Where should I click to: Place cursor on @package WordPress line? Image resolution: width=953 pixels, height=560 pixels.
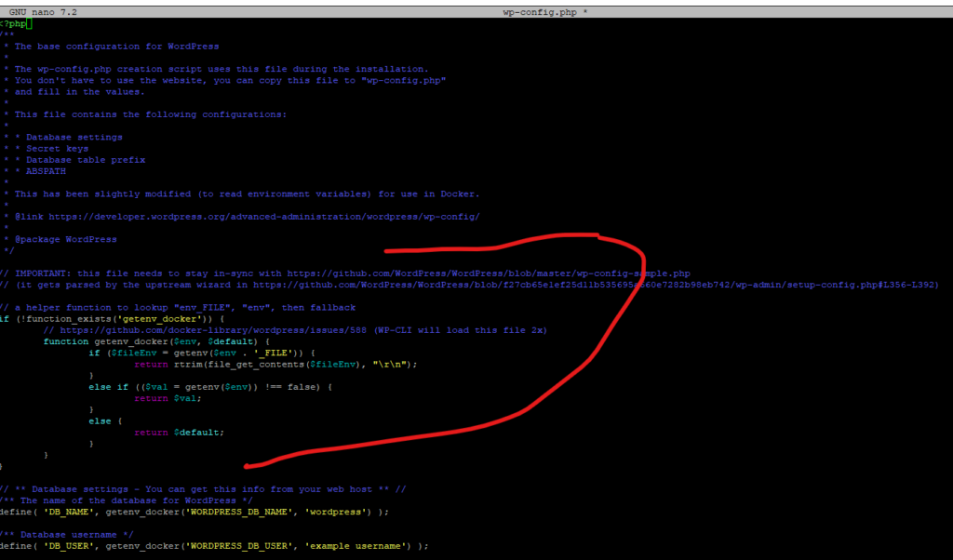pyautogui.click(x=65, y=239)
